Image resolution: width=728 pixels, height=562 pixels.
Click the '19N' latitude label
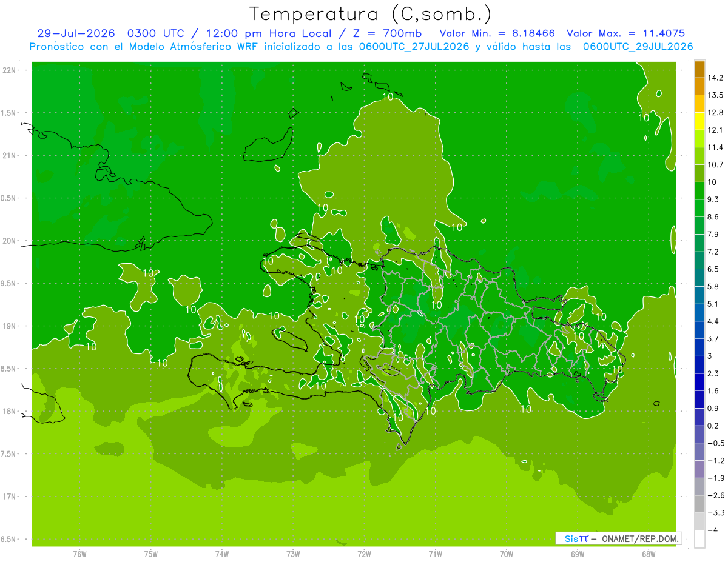[x=10, y=326]
